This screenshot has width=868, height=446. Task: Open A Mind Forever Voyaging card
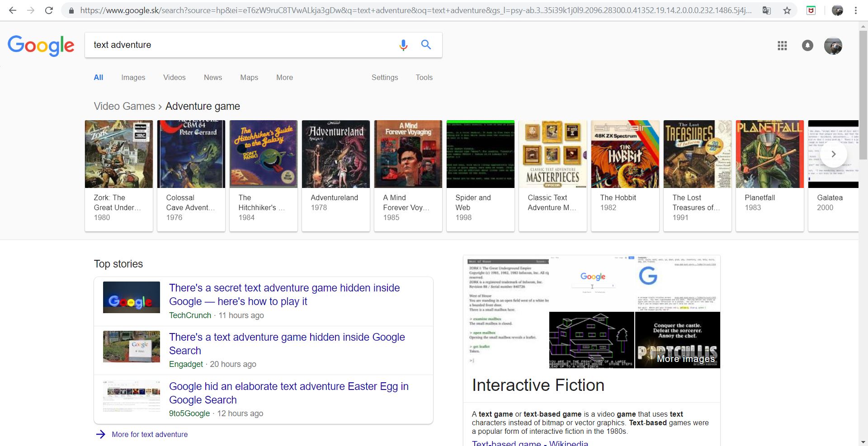(x=408, y=176)
